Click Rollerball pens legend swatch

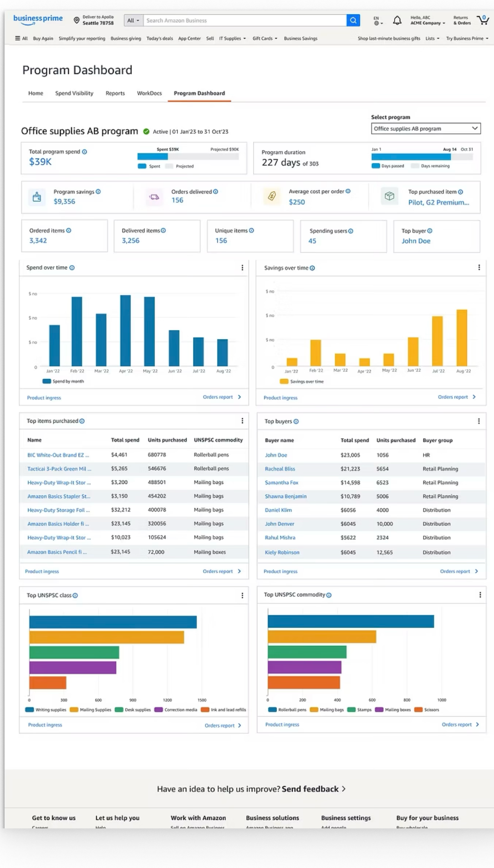(x=273, y=710)
